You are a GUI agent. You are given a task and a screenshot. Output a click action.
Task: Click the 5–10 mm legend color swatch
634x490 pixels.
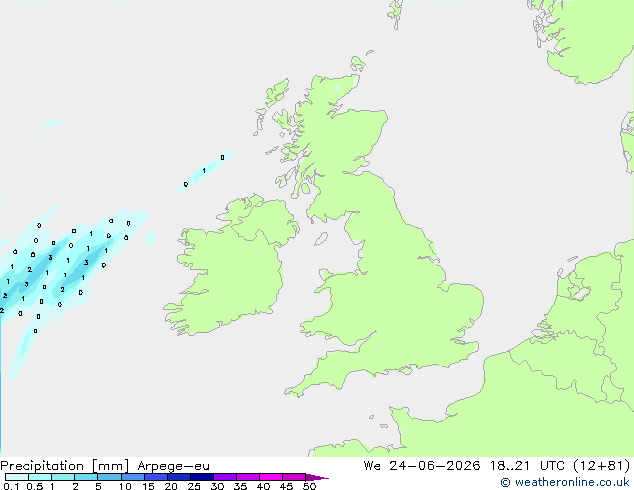point(110,477)
